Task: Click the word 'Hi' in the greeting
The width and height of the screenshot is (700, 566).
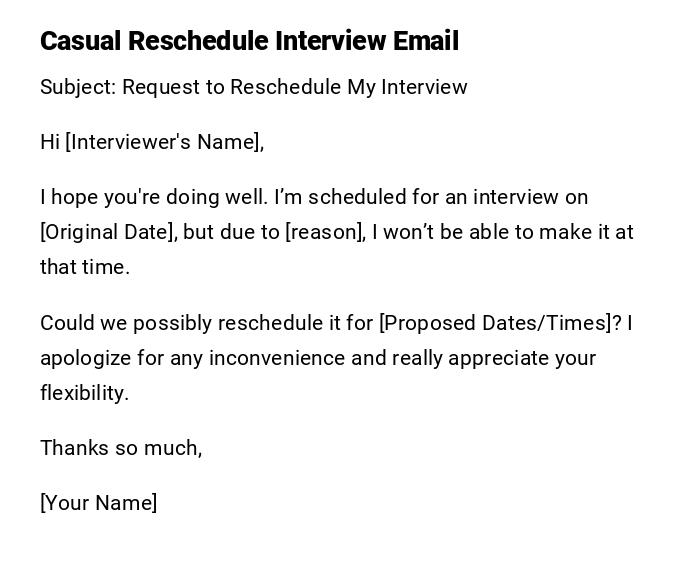Action: click(x=50, y=142)
